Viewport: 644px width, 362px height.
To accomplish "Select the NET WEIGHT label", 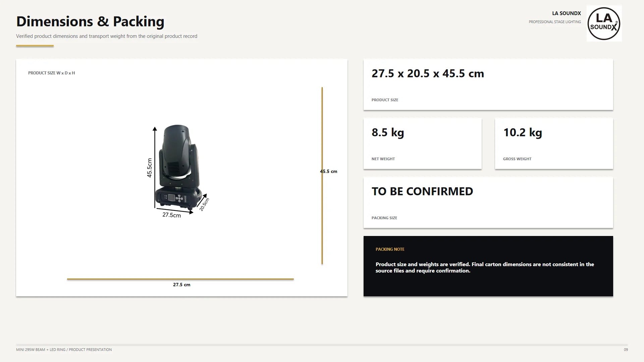I will 383,159.
